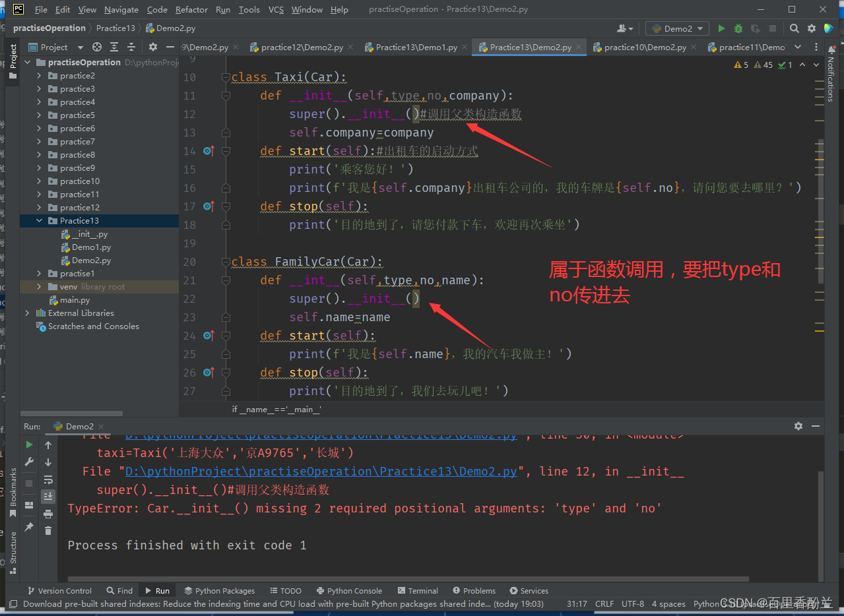This screenshot has height=616, width=844.
Task: Close the Demo2 Run tab
Action: click(102, 426)
